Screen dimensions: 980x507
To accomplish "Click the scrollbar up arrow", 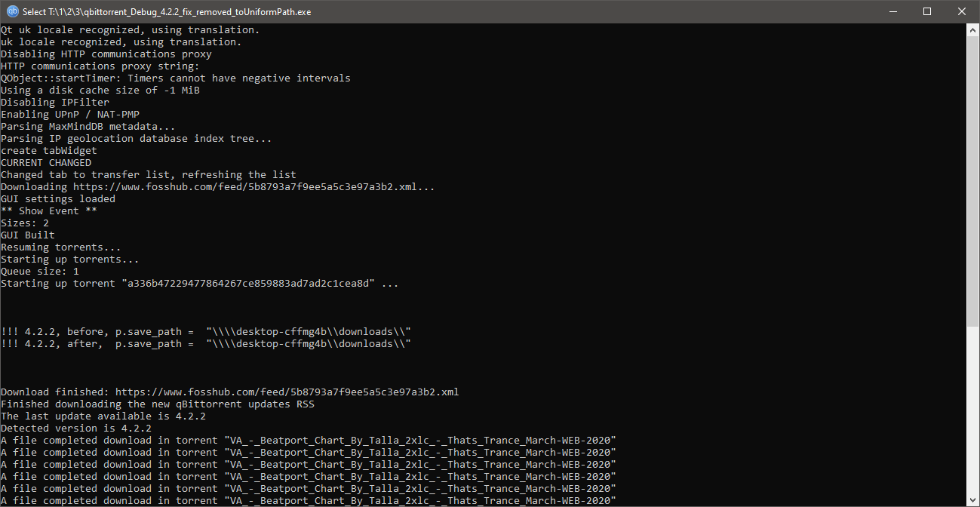I will pos(973,29).
